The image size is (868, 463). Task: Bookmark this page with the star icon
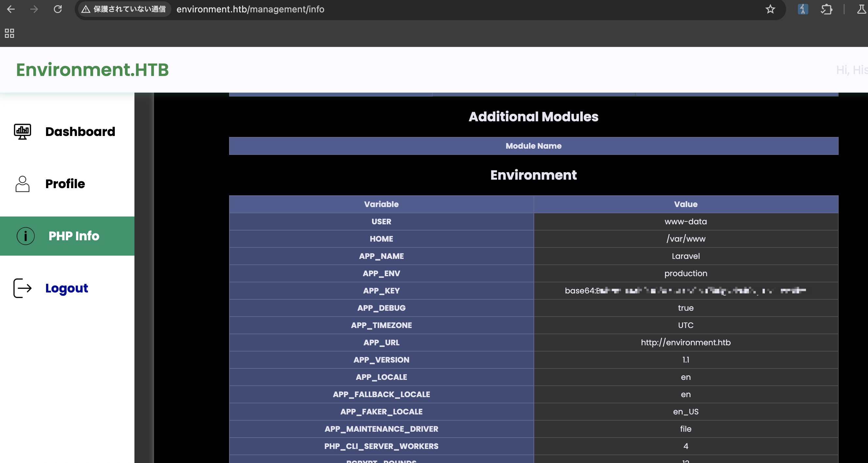coord(770,9)
